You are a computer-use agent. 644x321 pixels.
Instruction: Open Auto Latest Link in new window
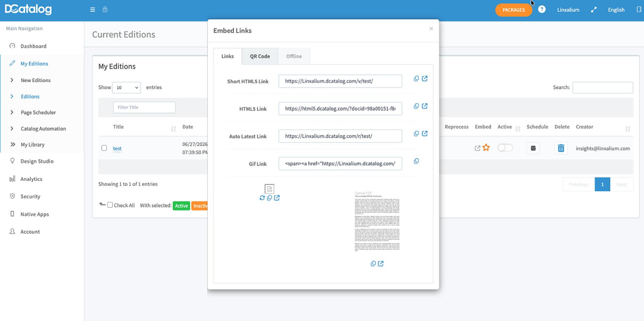(x=425, y=133)
